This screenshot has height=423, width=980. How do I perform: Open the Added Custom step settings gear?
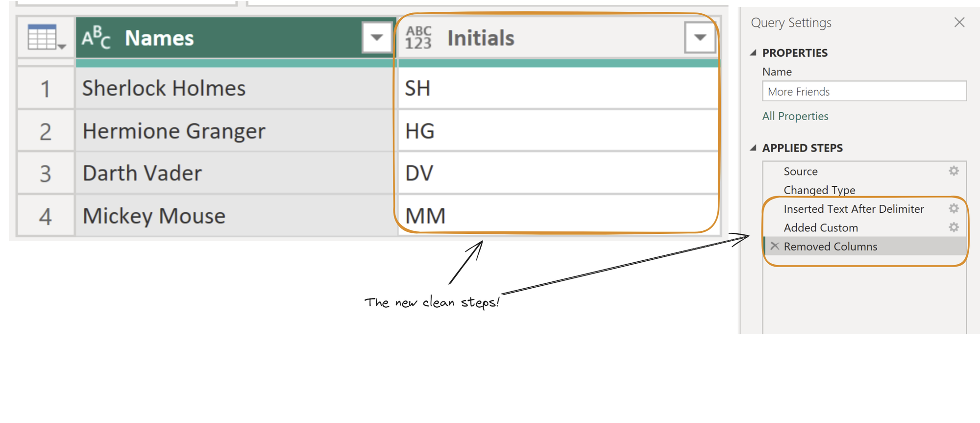point(954,227)
